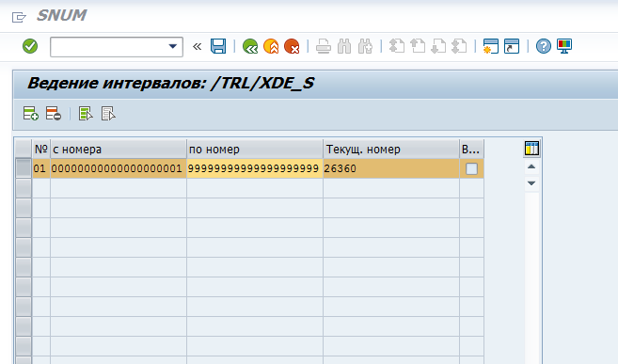Screen dimensions: 618x364
Task: Click the 'Текущ. номер' column header
Action: pyautogui.click(x=391, y=149)
